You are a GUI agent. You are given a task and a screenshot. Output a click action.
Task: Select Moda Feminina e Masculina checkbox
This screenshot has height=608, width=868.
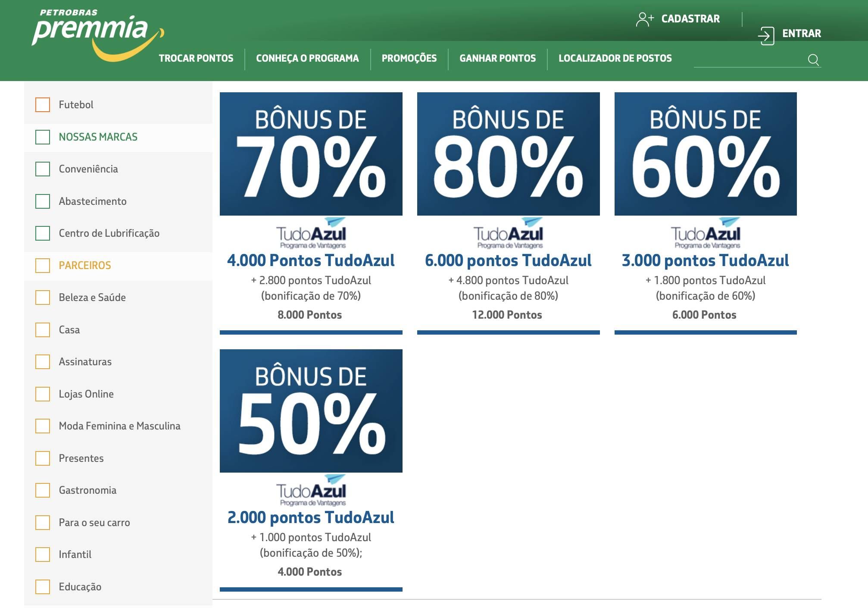(x=43, y=426)
